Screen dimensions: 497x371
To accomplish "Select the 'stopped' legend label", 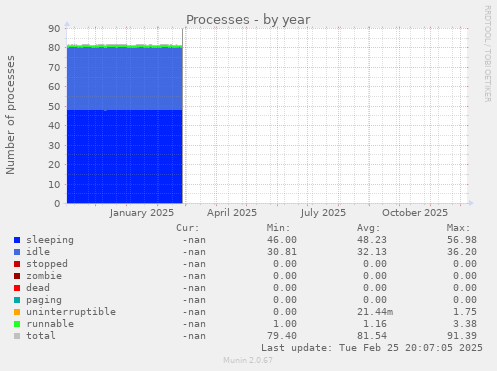I will [47, 264].
